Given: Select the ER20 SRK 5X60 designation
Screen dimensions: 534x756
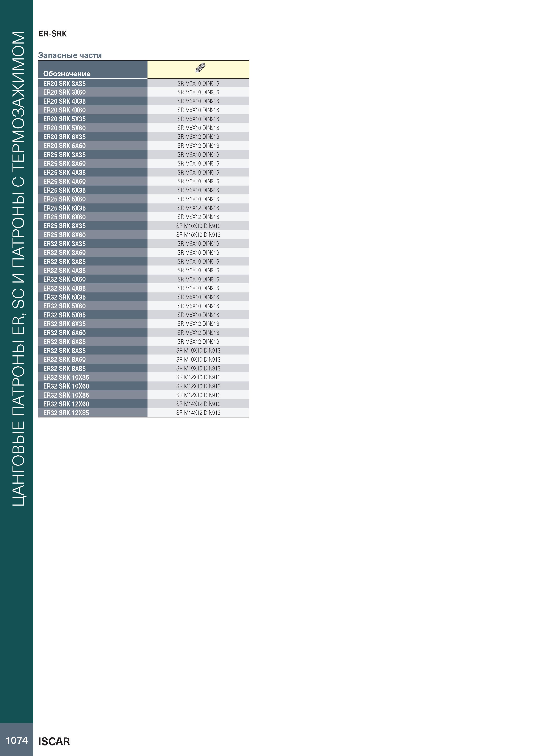Looking at the screenshot, I should click(64, 128).
